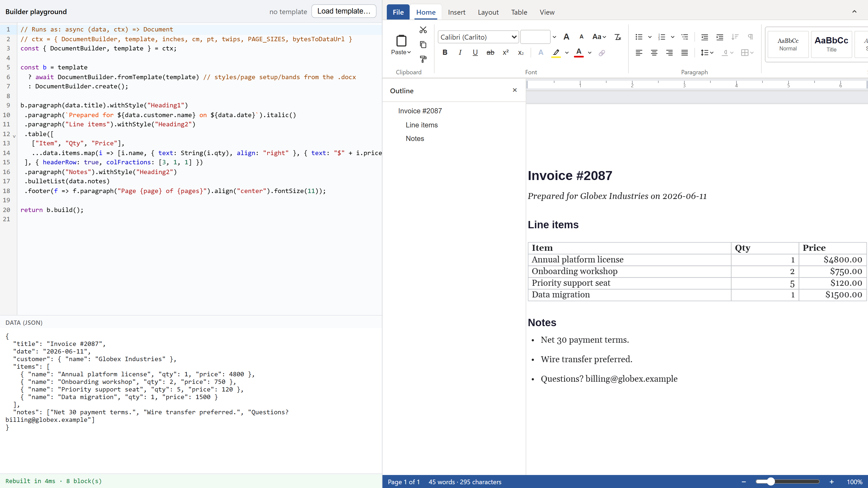Open highlight color dropdown arrow
Screen dimensions: 868x488
(x=567, y=53)
